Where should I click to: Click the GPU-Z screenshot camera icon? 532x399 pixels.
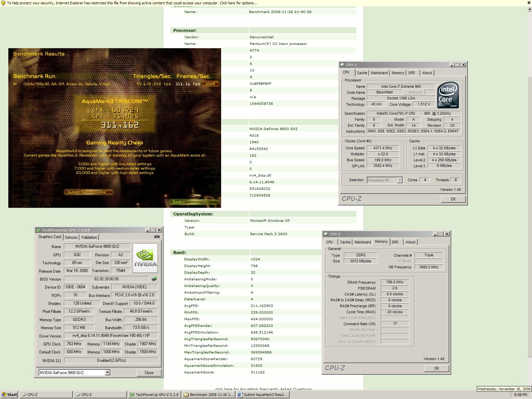pos(157,237)
